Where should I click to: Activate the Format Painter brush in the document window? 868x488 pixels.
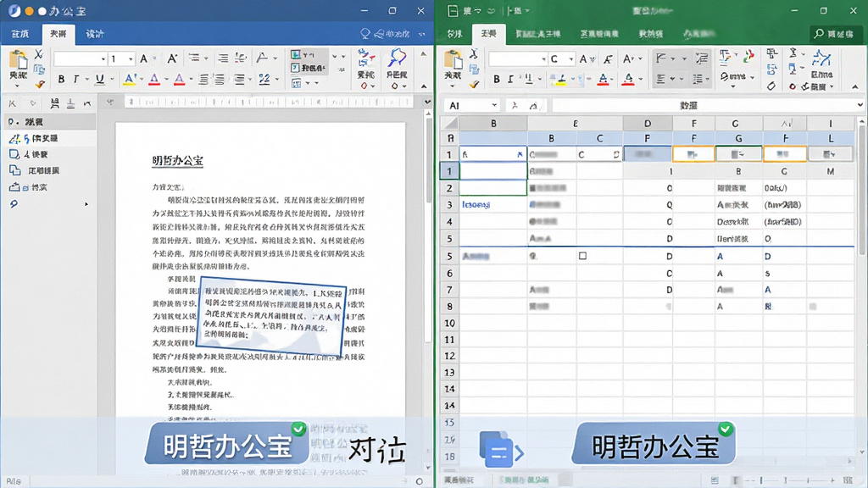[39, 85]
